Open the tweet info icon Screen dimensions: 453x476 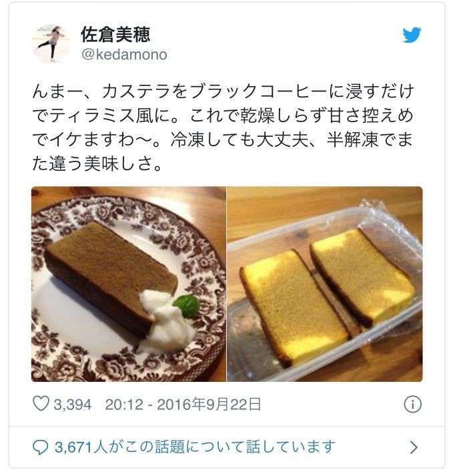click(413, 404)
